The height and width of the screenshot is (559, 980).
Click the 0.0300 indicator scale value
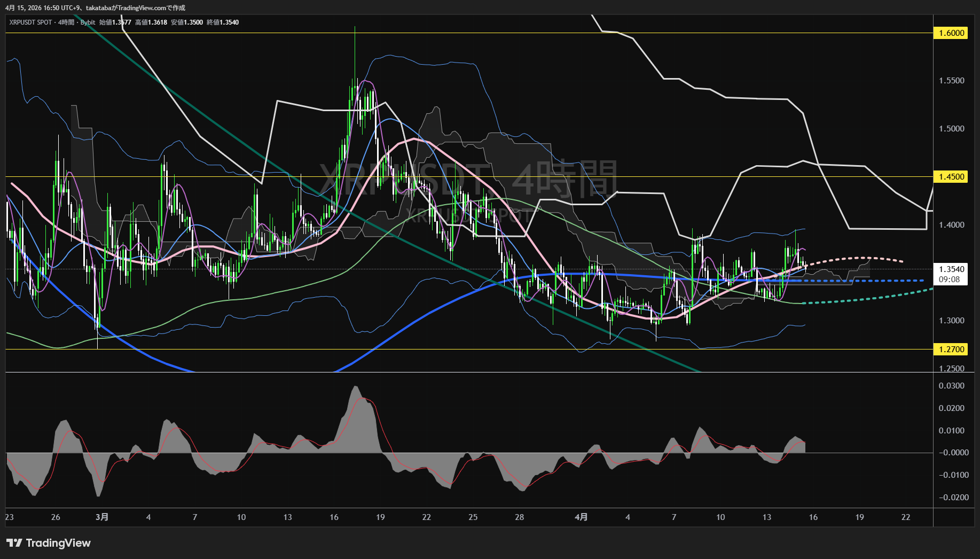point(951,386)
